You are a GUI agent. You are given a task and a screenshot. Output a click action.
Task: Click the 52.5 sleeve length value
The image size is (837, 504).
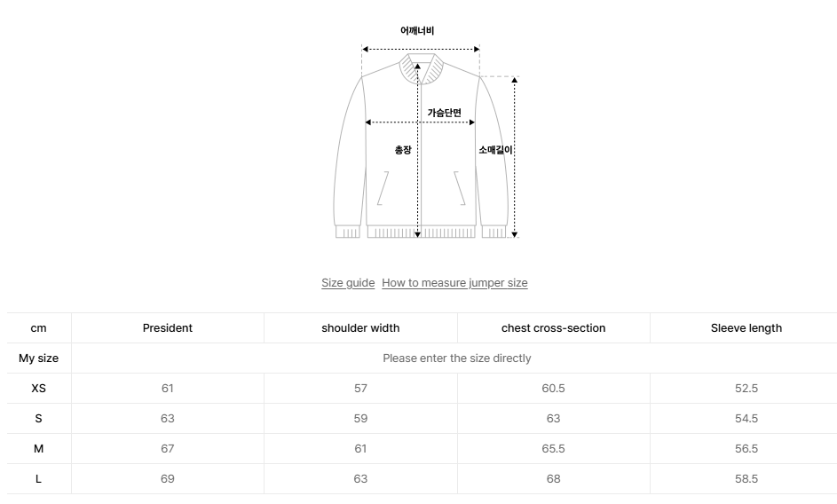tap(746, 389)
